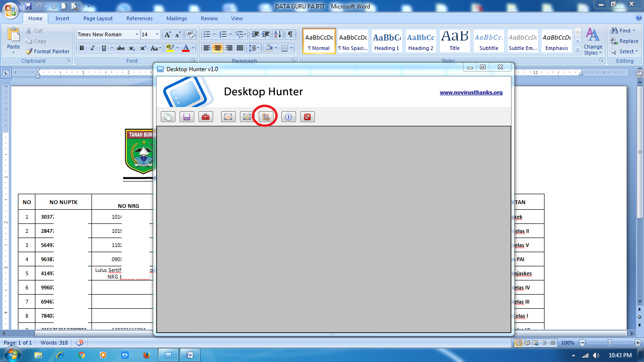The height and width of the screenshot is (362, 644).
Task: Switch to the View tab
Action: [x=237, y=18]
